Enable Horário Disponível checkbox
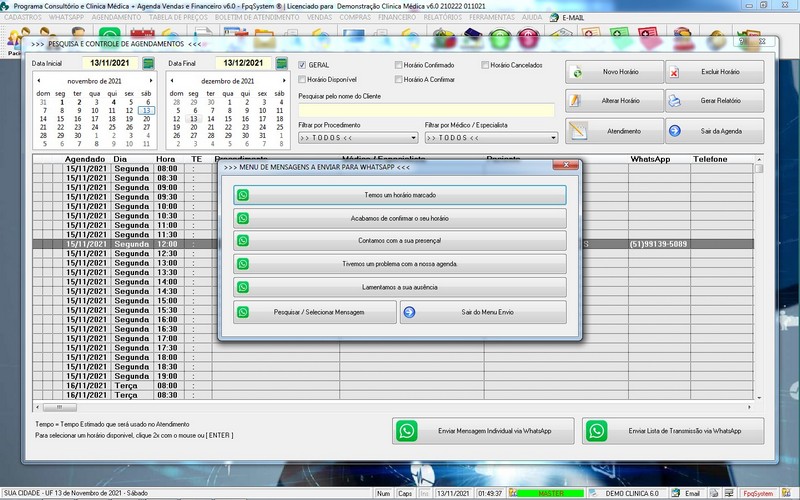 tap(302, 79)
